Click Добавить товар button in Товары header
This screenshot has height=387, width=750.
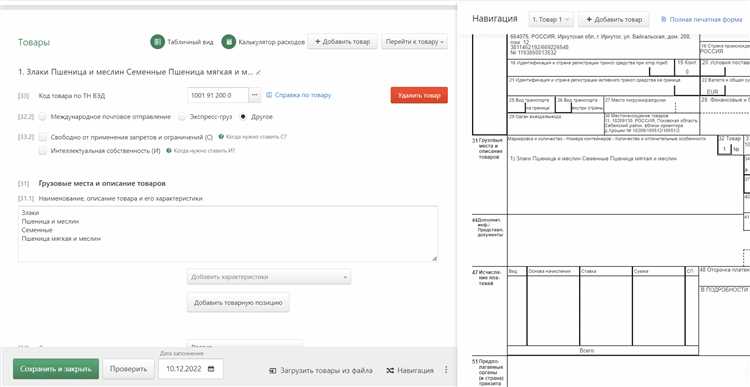coord(342,42)
